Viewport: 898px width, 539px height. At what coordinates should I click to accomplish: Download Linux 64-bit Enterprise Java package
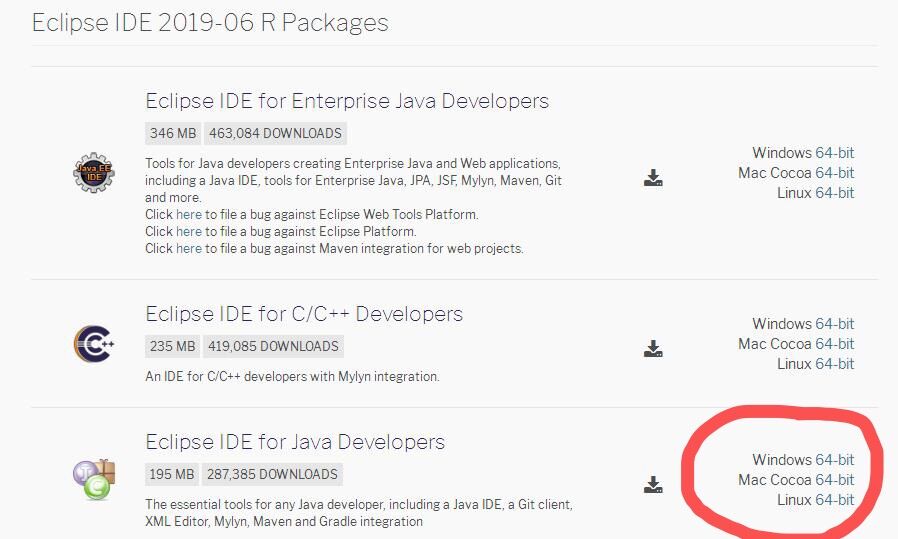[x=834, y=193]
